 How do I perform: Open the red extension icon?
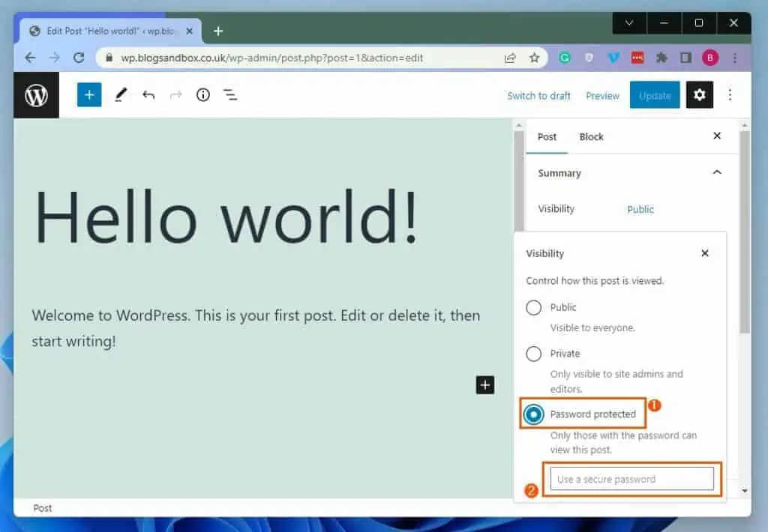pyautogui.click(x=637, y=58)
